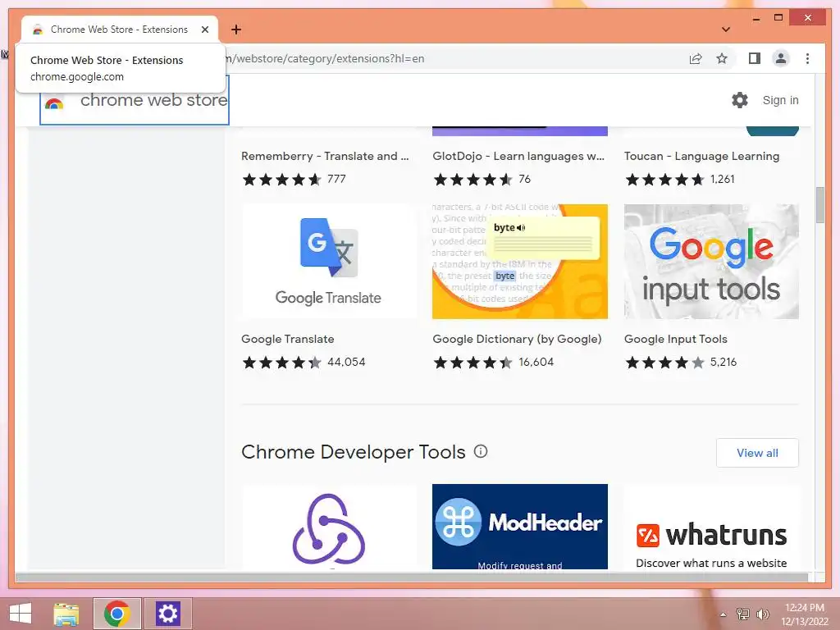This screenshot has width=840, height=630.
Task: Click the 44,054 ratings count
Action: point(346,362)
